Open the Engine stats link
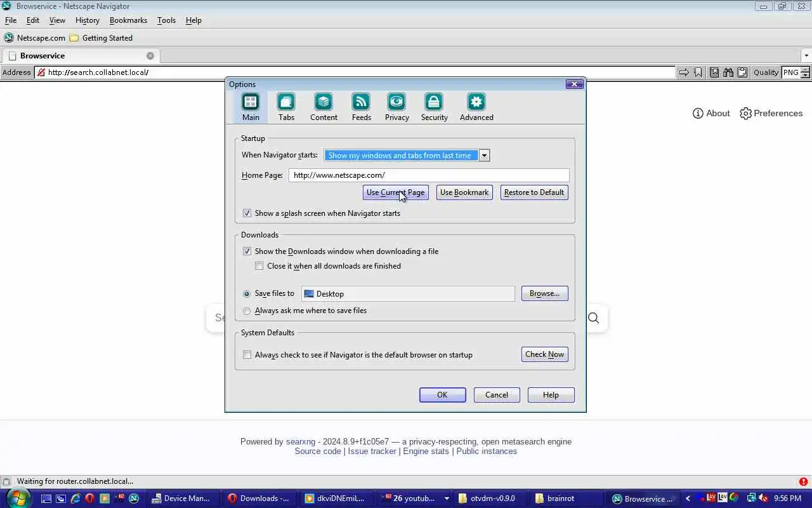Screen dimensions: 812x508 point(426,451)
